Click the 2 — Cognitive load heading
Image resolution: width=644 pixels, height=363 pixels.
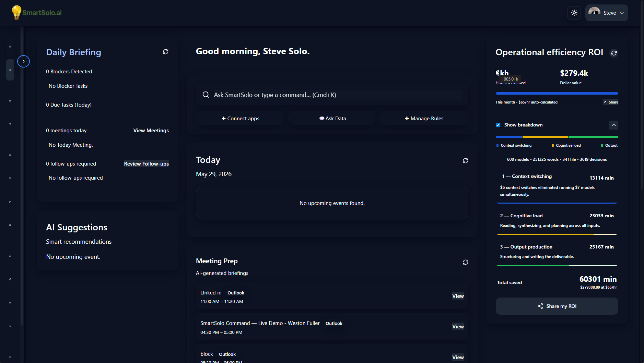[522, 216]
